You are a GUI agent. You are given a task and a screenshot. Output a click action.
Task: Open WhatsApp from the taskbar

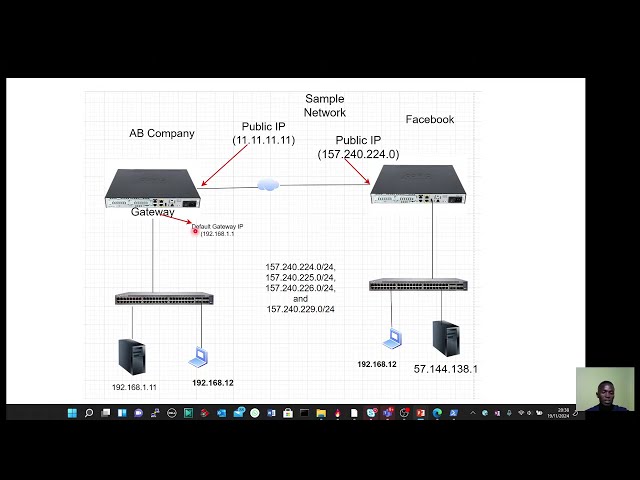pos(255,413)
